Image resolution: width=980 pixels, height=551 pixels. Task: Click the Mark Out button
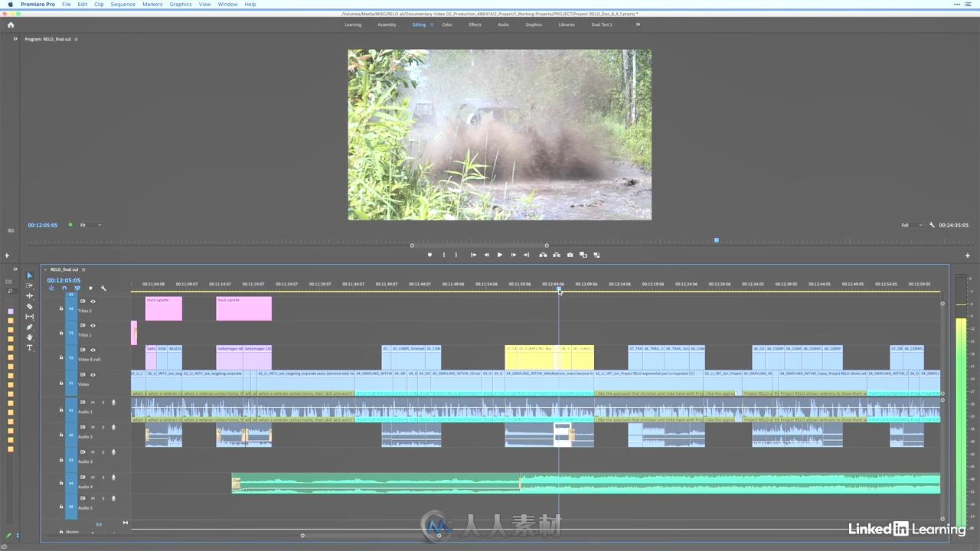tap(456, 255)
